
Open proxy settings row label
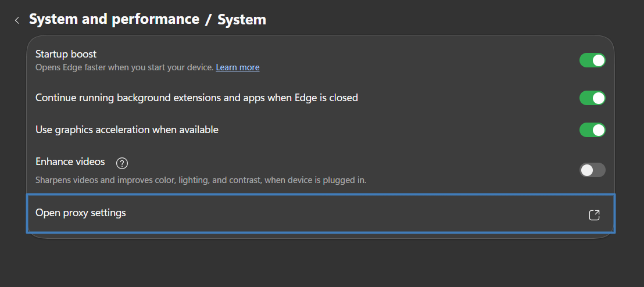click(x=81, y=213)
